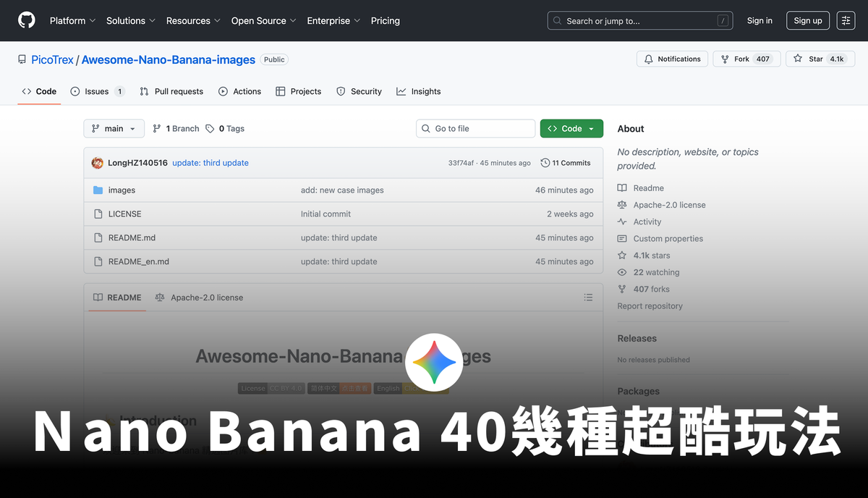The image size is (868, 498).
Task: Open the main branch selector dropdown
Action: coord(114,129)
